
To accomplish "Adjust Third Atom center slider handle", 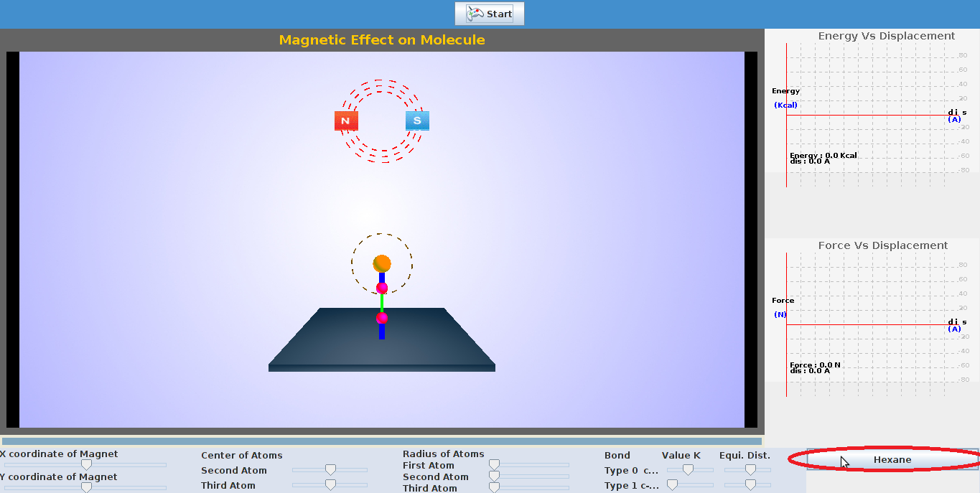I will tap(330, 485).
